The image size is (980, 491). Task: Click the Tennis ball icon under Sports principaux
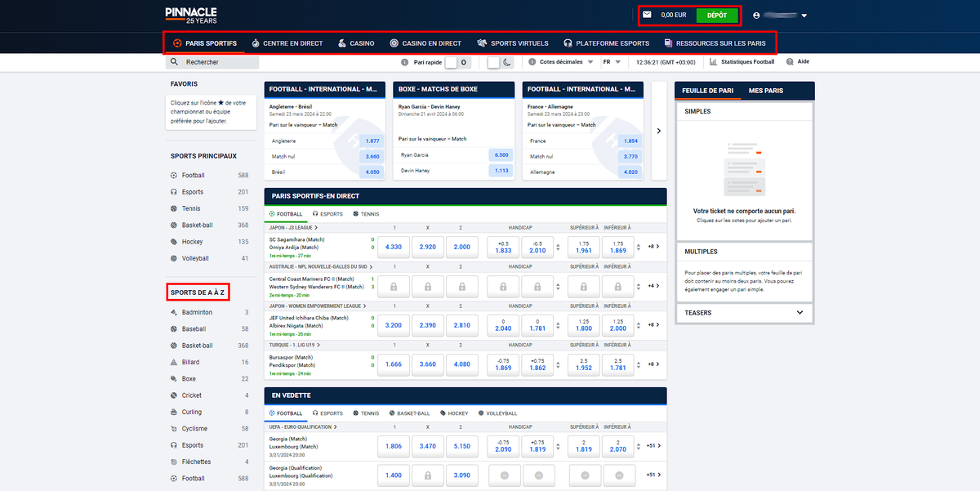(x=174, y=208)
